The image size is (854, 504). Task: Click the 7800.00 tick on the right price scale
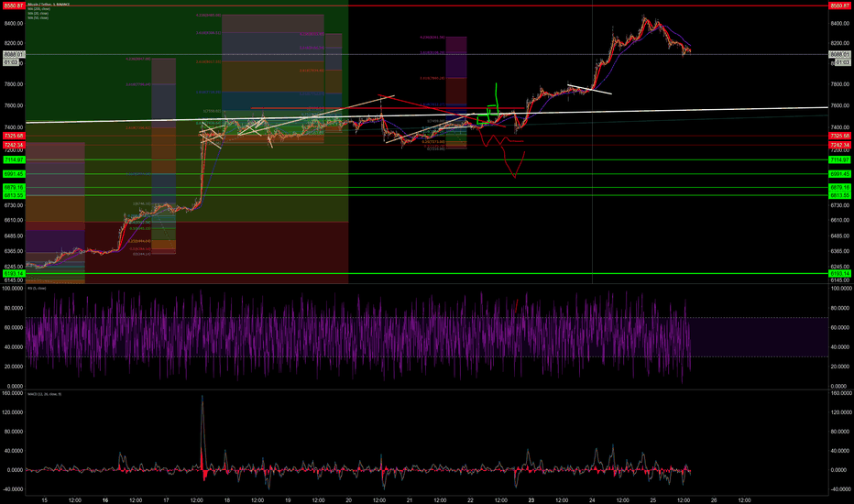pyautogui.click(x=840, y=84)
